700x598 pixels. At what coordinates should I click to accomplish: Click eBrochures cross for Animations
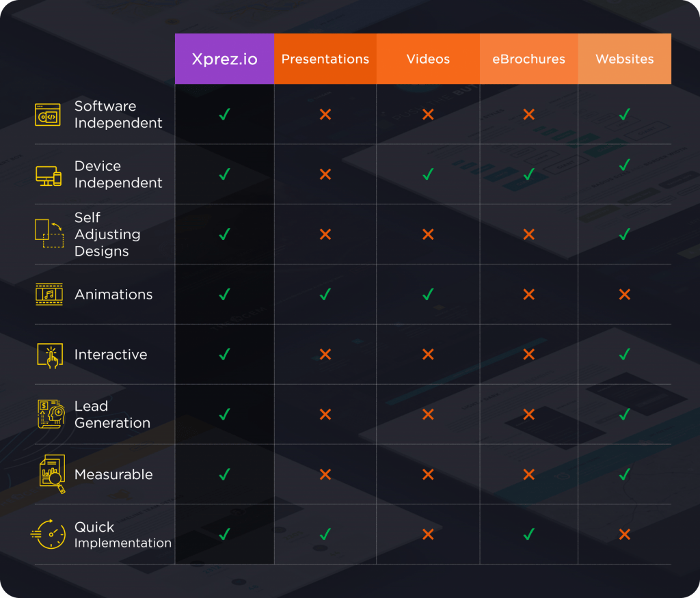point(529,295)
